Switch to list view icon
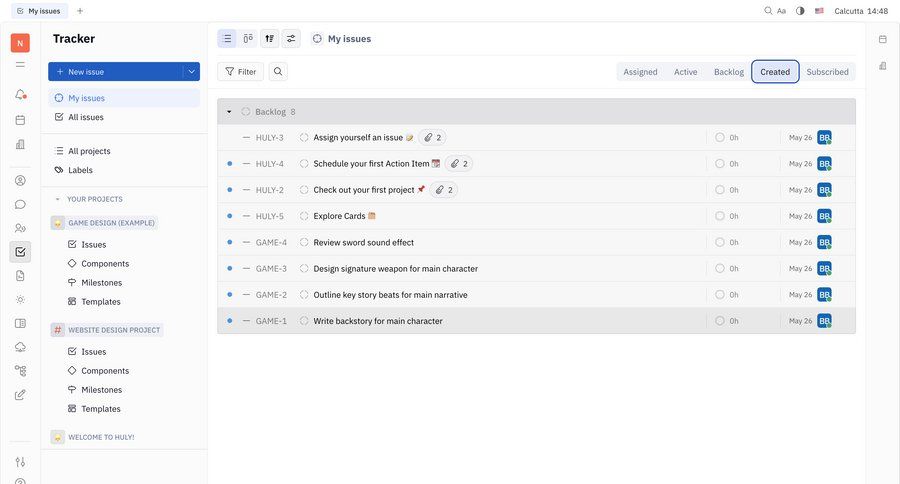 point(227,38)
